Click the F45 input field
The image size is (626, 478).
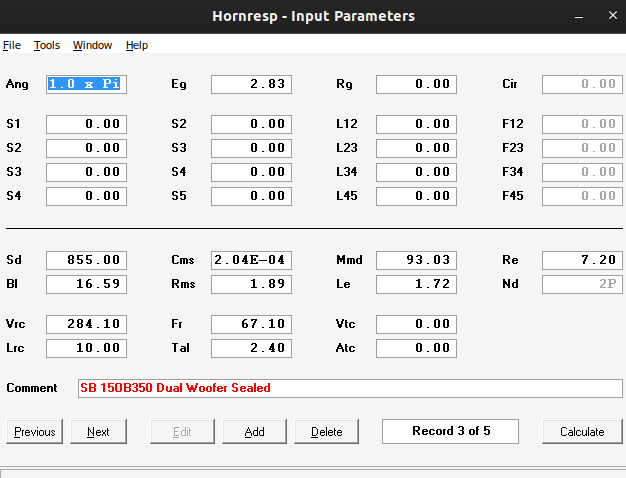tap(582, 196)
